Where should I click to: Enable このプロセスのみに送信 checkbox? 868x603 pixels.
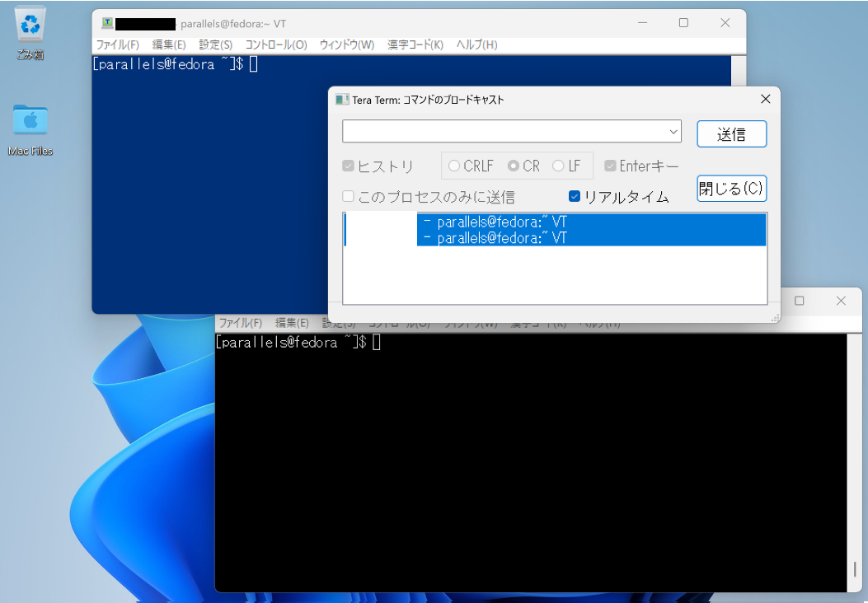tap(348, 196)
